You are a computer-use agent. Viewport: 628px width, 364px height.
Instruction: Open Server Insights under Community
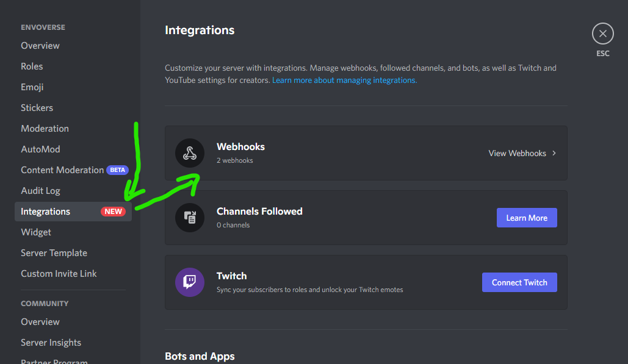pos(51,342)
